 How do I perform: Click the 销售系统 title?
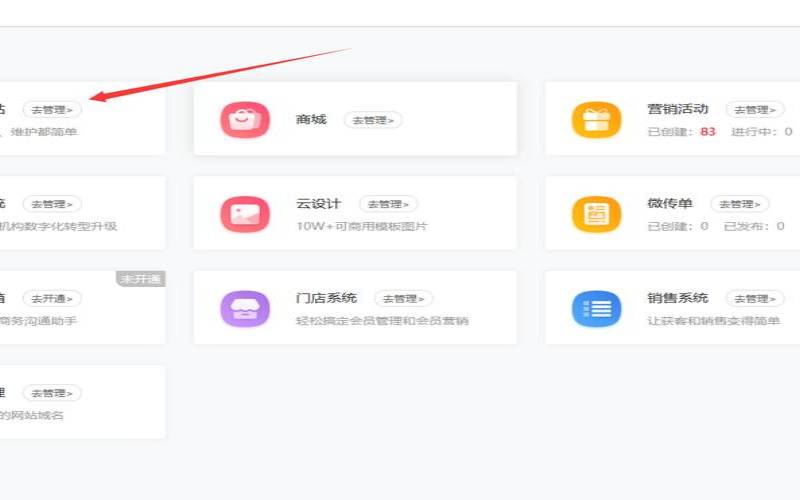tap(678, 298)
